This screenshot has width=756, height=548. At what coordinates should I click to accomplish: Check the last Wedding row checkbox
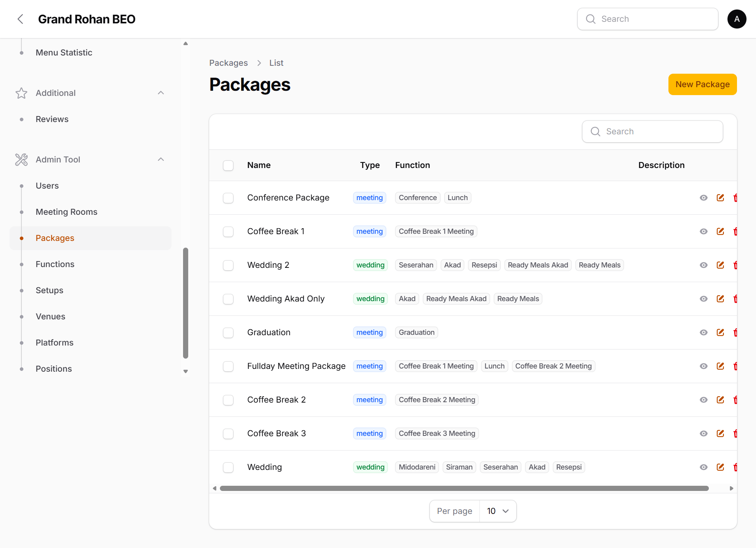(x=228, y=467)
